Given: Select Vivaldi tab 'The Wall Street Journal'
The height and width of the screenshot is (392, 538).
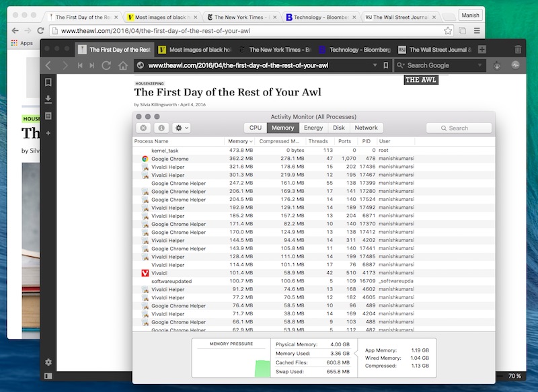Looking at the screenshot, I should click(x=434, y=50).
